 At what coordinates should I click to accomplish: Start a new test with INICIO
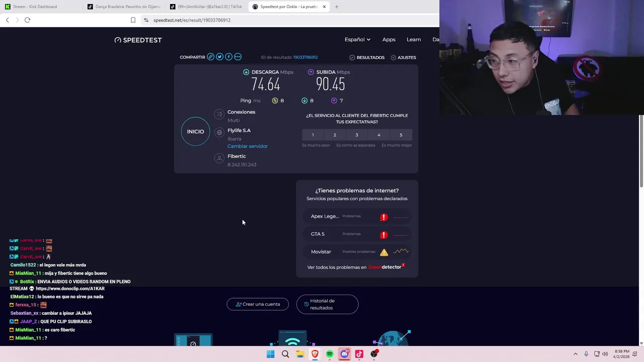(196, 131)
